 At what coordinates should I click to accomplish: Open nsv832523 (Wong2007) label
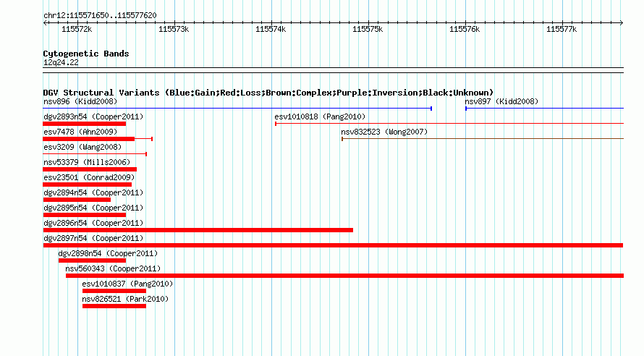coord(384,132)
